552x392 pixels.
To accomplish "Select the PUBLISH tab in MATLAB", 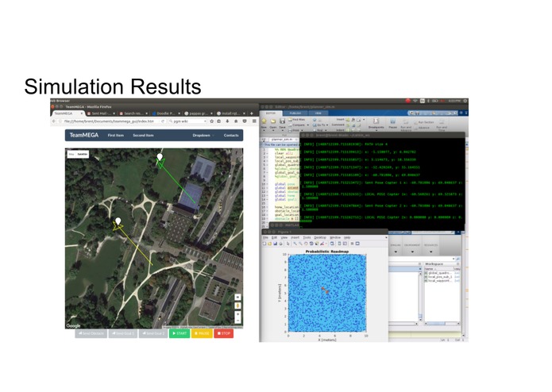I will tap(295, 113).
